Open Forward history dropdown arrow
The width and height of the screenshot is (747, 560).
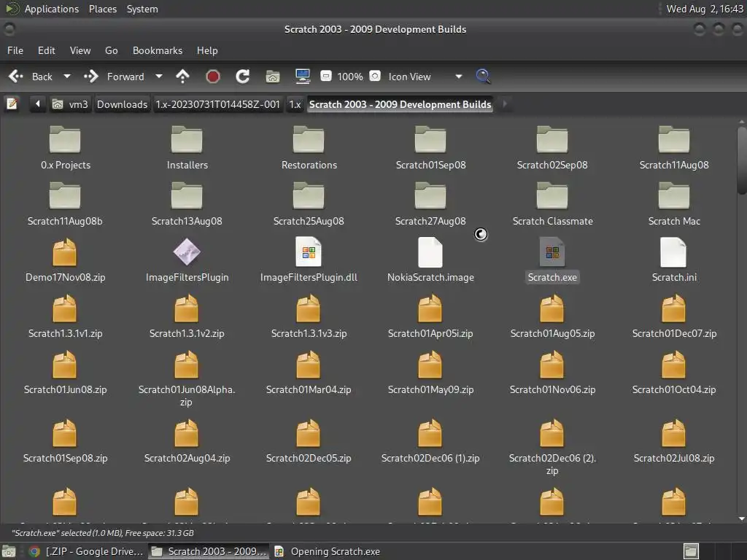[x=159, y=76]
